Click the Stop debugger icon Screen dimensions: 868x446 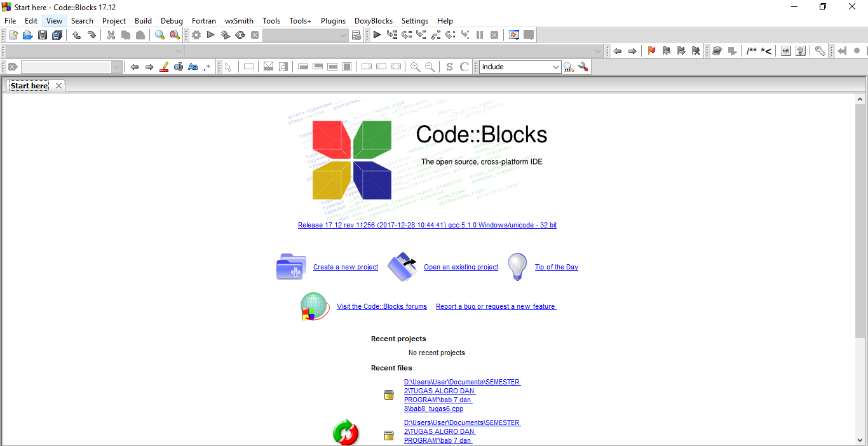494,35
